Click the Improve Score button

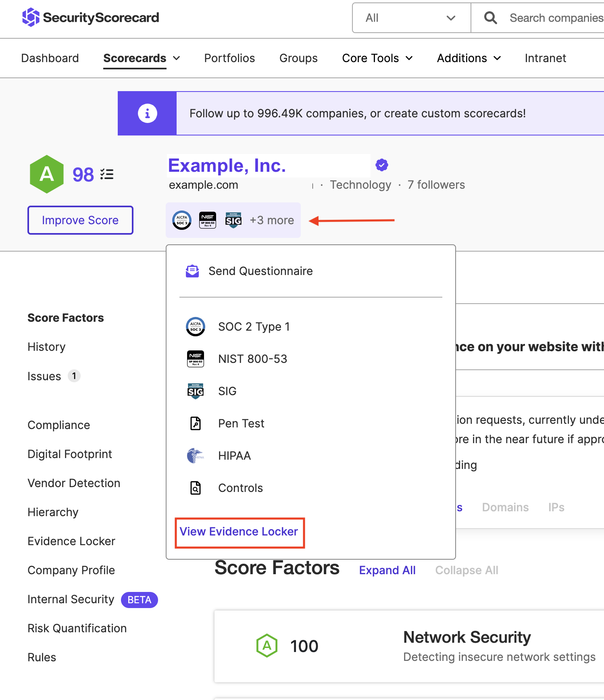tap(80, 220)
